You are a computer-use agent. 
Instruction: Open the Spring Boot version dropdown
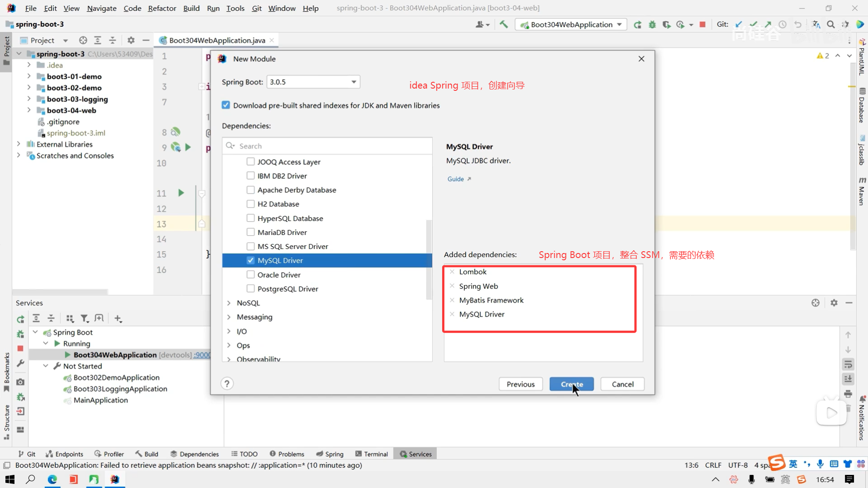click(313, 82)
